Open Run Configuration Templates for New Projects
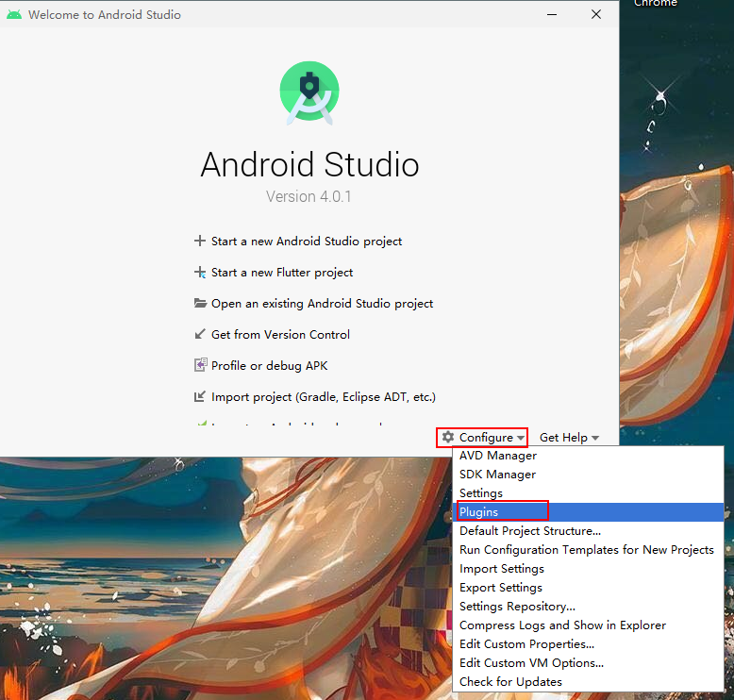The height and width of the screenshot is (700, 734). (x=588, y=550)
